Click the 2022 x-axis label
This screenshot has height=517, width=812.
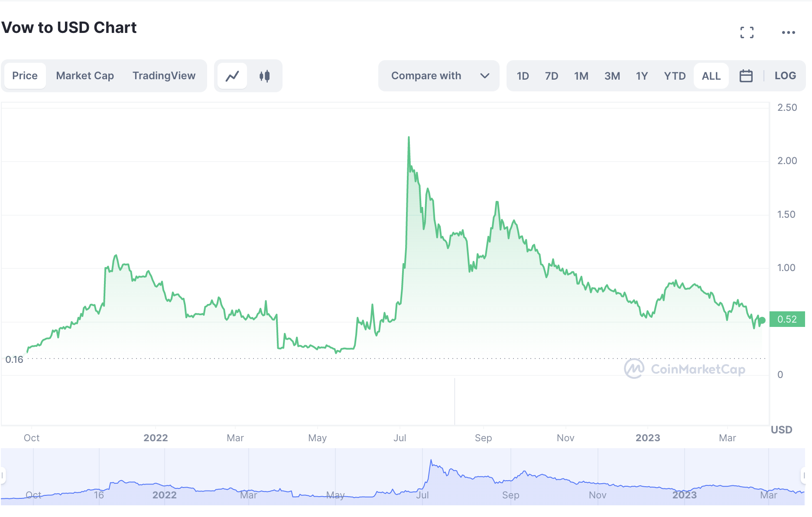[156, 438]
